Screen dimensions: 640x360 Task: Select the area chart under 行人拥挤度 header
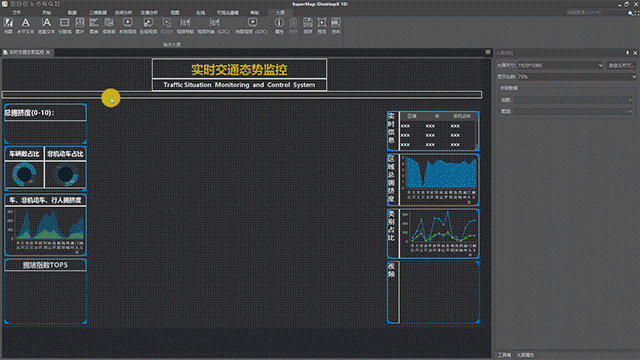point(45,231)
